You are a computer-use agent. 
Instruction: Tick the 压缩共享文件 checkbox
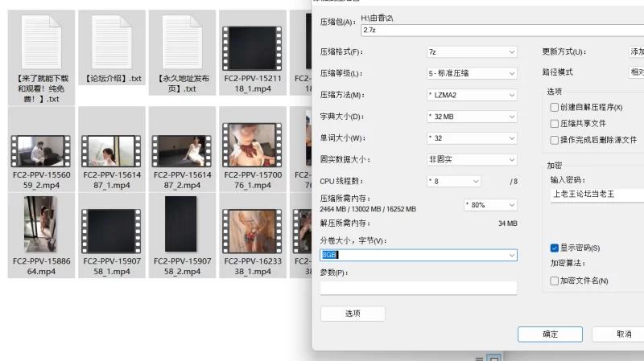pos(554,124)
